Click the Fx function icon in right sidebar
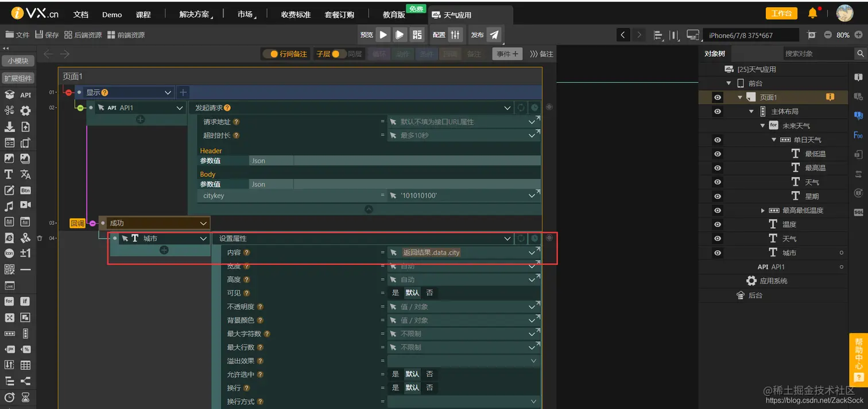Viewport: 868px width, 409px height. click(x=858, y=135)
